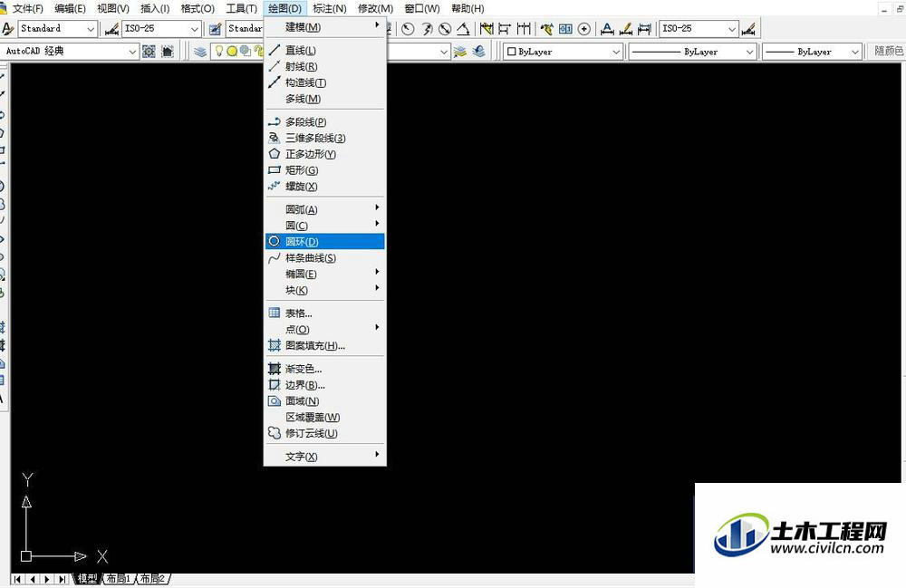Open the 视图(V) menu

pyautogui.click(x=113, y=9)
